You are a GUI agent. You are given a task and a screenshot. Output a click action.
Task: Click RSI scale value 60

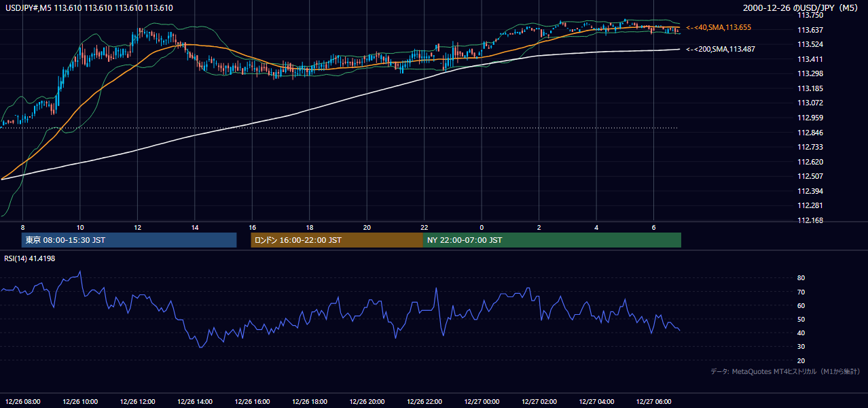(x=801, y=305)
